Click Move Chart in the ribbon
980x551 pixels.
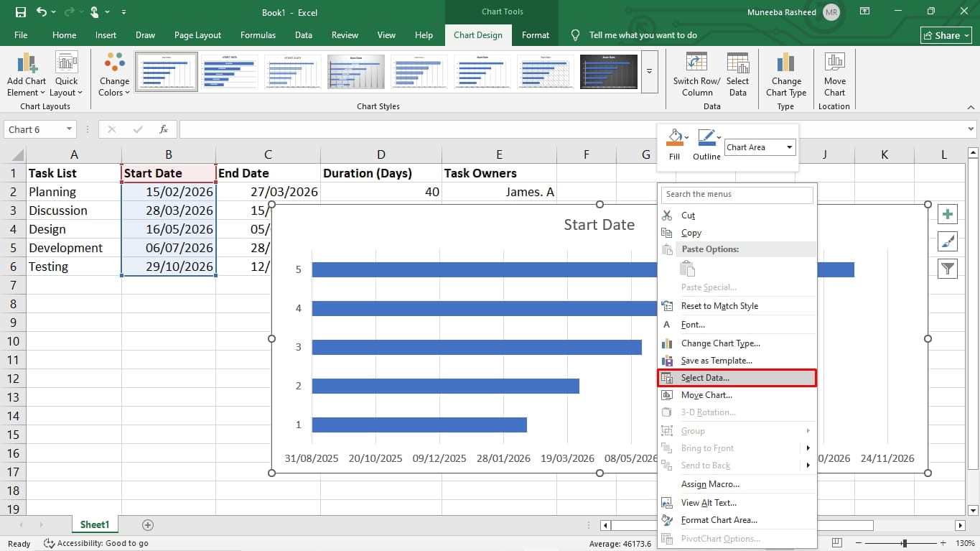(834, 75)
